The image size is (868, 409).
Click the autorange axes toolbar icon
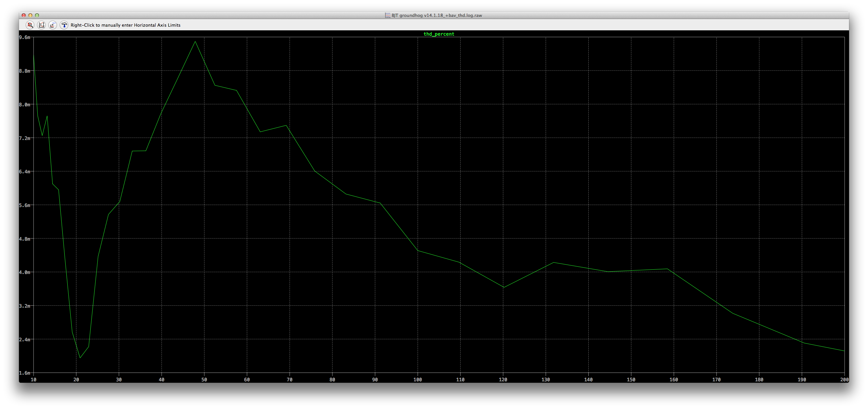[x=41, y=25]
